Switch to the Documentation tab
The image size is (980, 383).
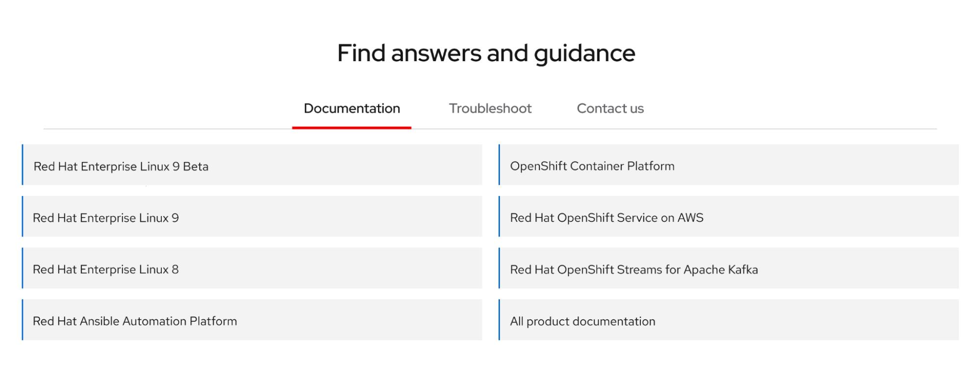coord(352,108)
